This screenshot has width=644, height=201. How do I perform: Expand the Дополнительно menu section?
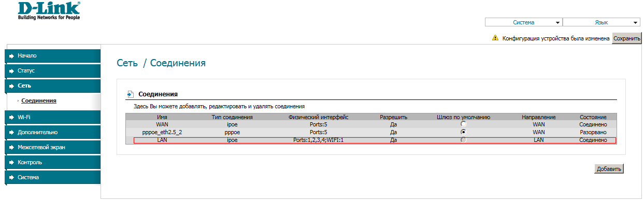[x=52, y=132]
